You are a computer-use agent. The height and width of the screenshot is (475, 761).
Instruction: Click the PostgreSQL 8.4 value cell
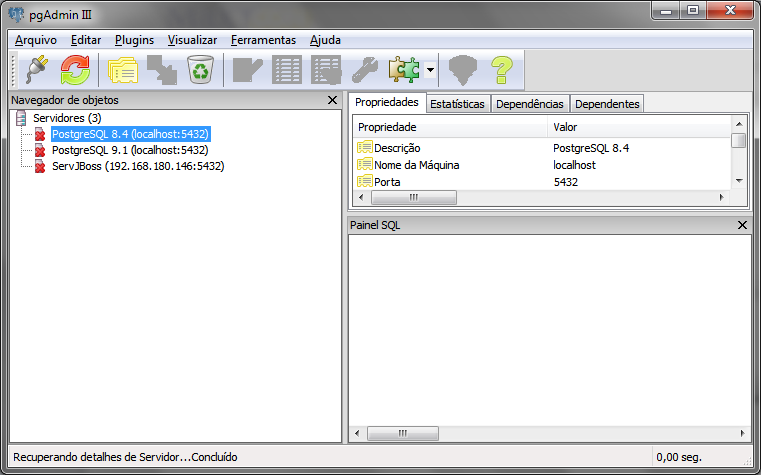coord(591,148)
